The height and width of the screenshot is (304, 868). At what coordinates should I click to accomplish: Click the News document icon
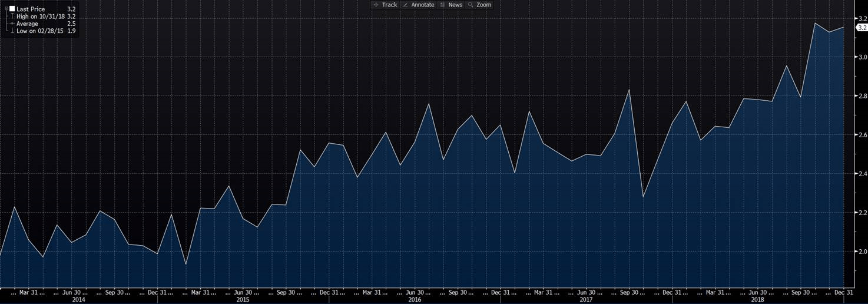[442, 5]
